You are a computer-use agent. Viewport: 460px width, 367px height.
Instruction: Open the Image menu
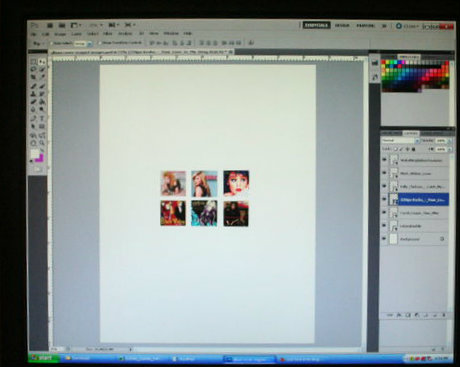point(60,34)
